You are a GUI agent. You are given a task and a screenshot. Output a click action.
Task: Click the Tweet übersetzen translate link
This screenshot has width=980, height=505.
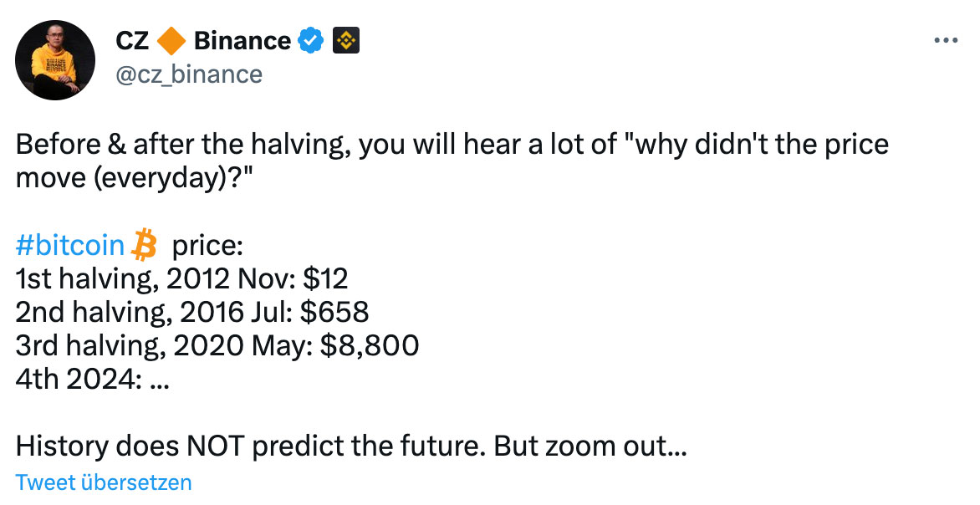coord(104,482)
